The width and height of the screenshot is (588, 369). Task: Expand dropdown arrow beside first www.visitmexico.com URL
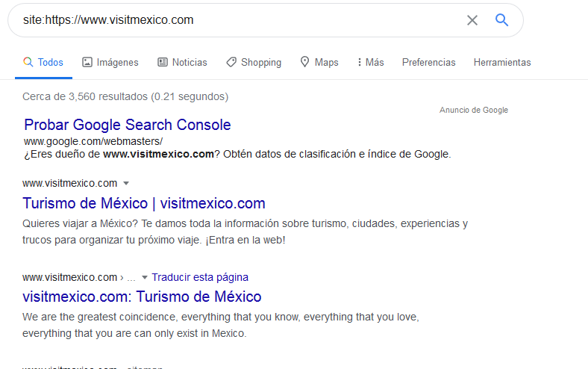[126, 183]
